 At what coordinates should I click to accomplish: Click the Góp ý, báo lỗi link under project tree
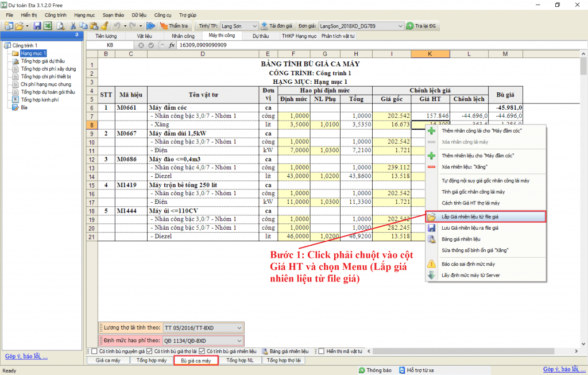pyautogui.click(x=26, y=356)
